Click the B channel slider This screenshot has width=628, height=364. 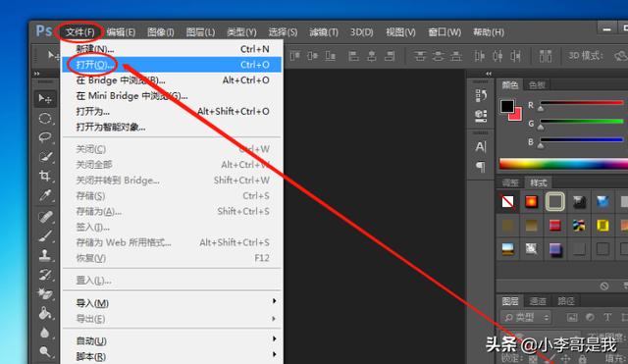click(x=582, y=140)
